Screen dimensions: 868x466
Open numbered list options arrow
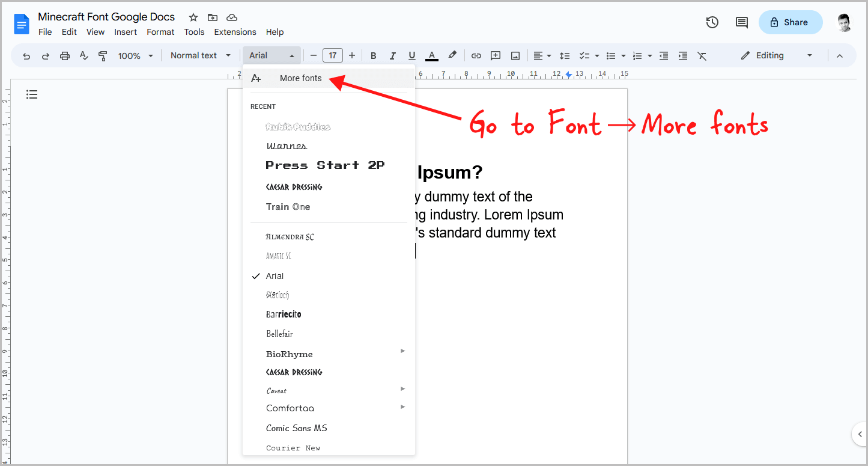[x=650, y=56]
